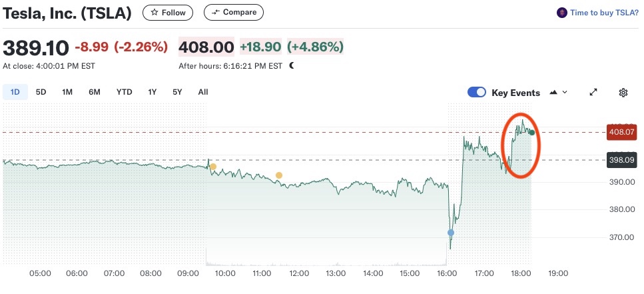Open the mountain chart type dropdown
This screenshot has height=294, width=644.
[558, 93]
